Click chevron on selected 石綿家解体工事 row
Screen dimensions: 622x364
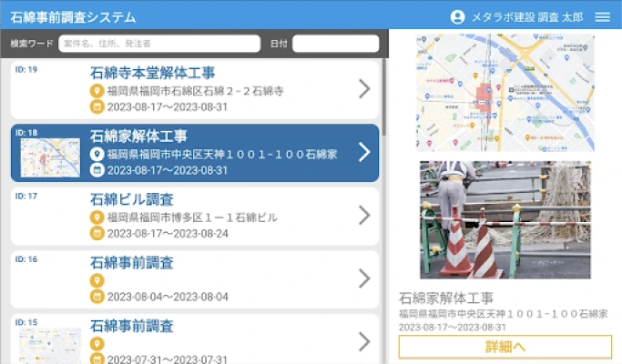[363, 152]
